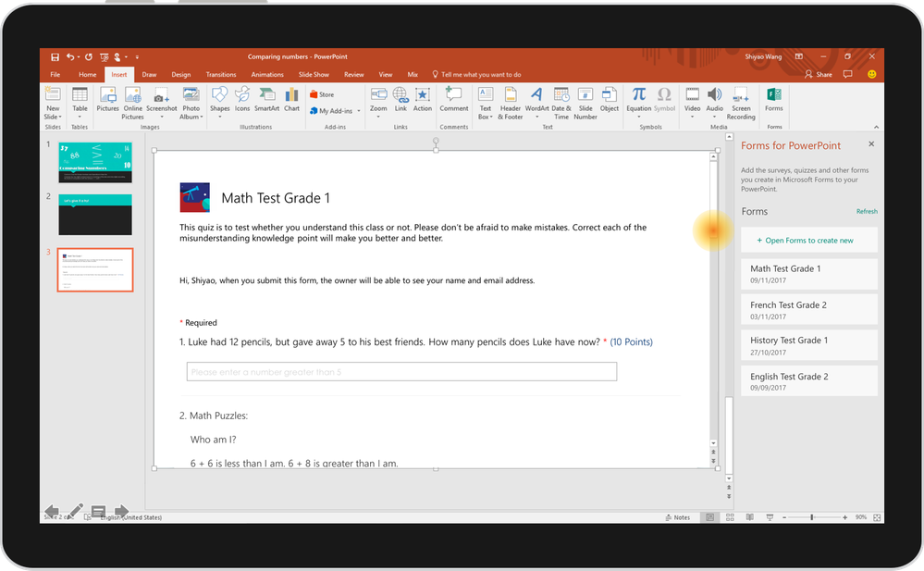Expand the WordArt styles
The width and height of the screenshot is (924, 571).
tap(536, 117)
